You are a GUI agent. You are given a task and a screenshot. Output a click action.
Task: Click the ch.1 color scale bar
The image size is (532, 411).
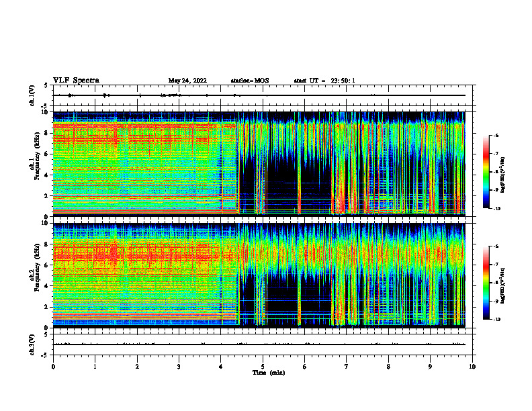point(486,172)
